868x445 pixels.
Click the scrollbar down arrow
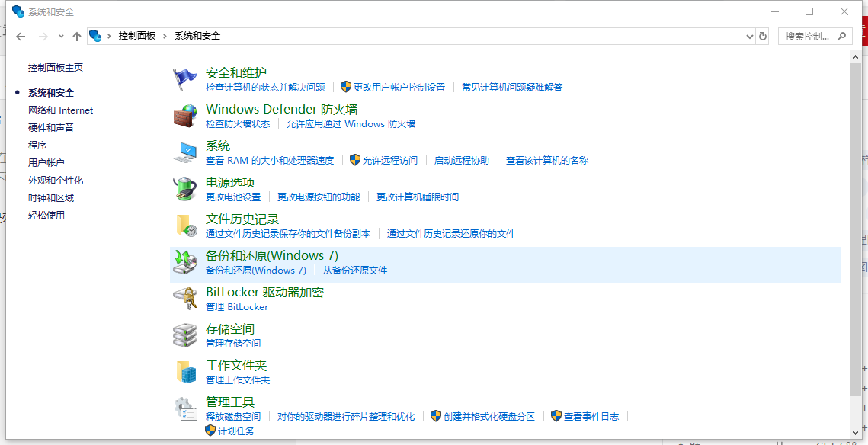(x=855, y=432)
